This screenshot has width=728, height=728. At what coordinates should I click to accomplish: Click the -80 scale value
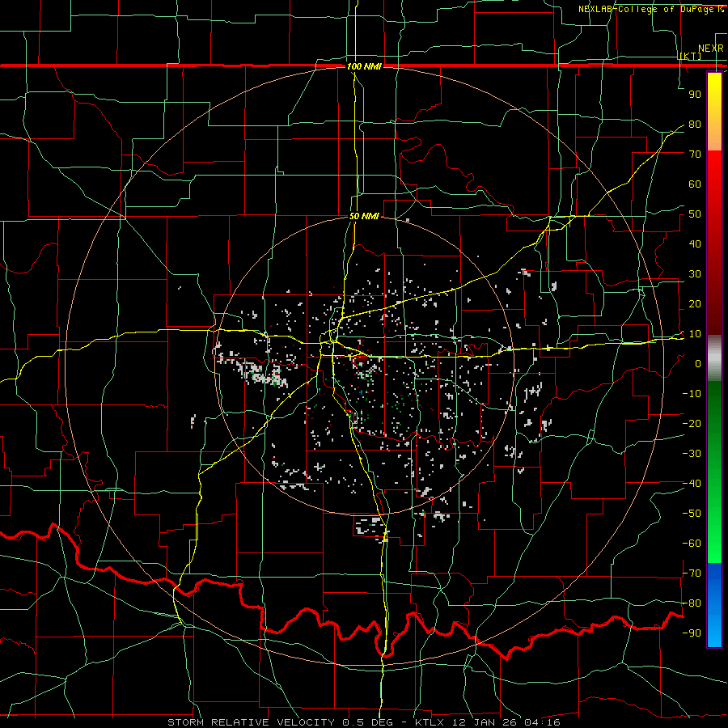click(x=692, y=603)
